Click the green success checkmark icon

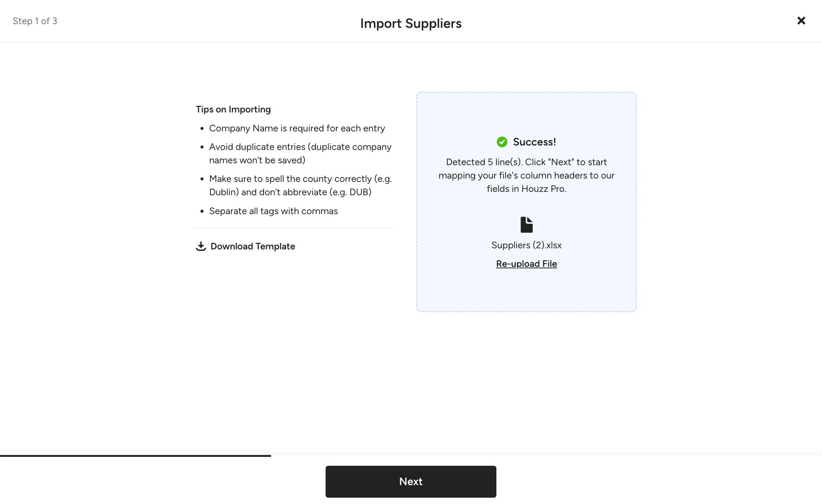point(502,142)
